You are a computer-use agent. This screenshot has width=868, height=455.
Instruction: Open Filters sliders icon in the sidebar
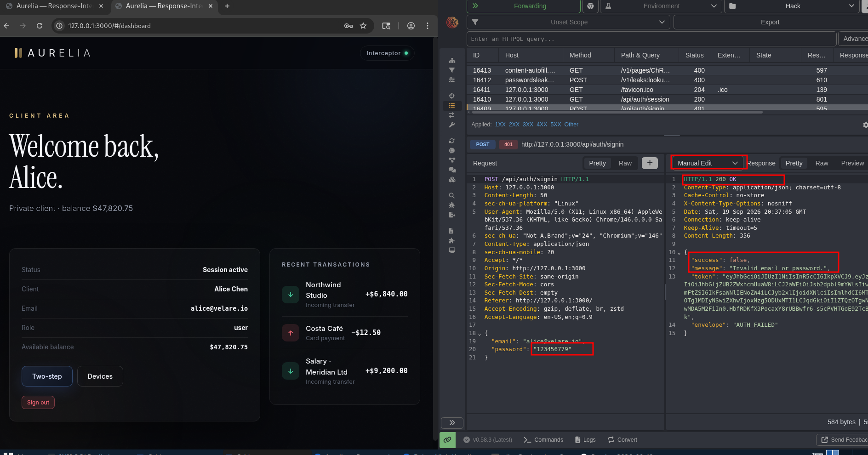(452, 80)
